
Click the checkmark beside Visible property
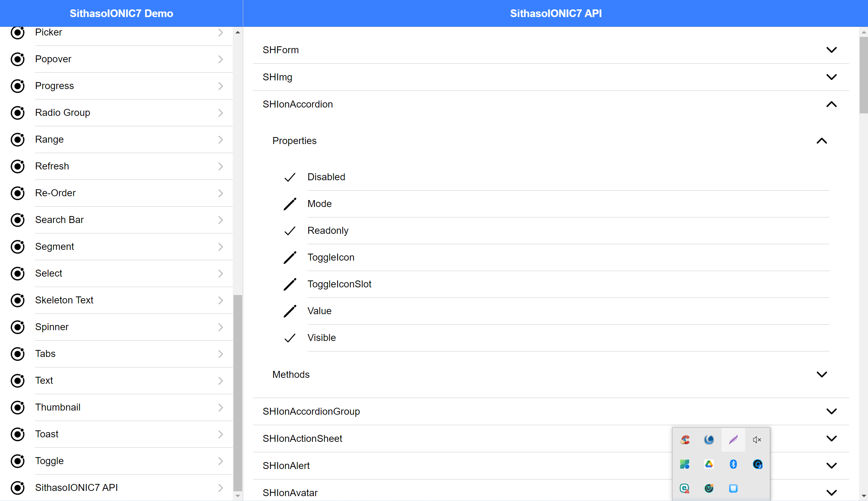pos(290,338)
